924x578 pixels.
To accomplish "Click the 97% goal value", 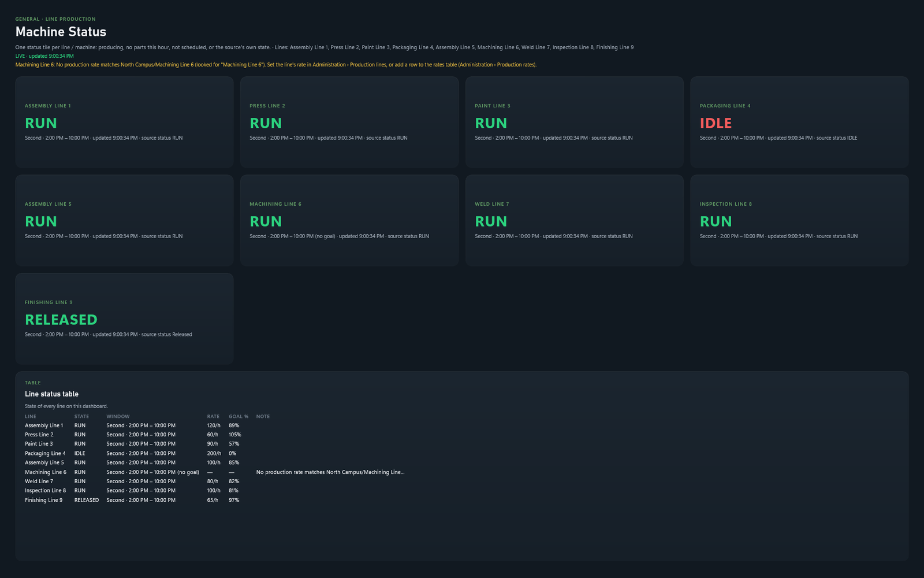I will point(234,500).
